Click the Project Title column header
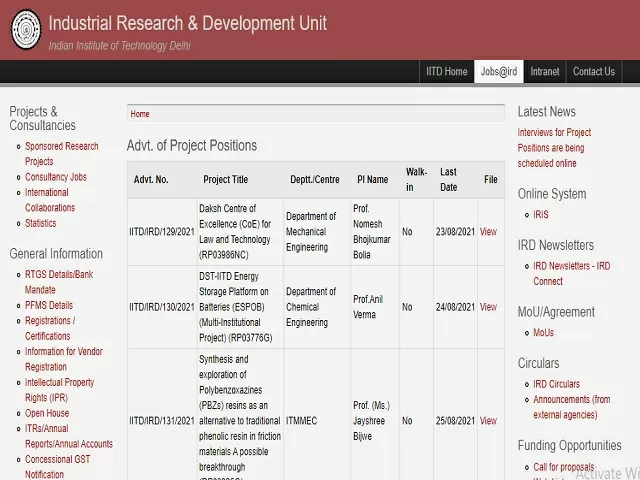 225,180
